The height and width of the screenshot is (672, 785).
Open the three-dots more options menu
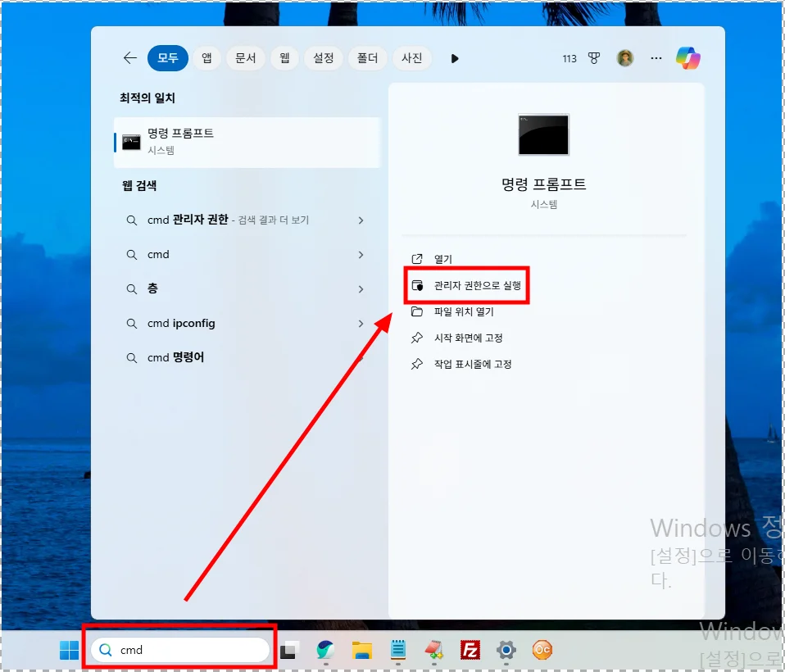pos(656,58)
